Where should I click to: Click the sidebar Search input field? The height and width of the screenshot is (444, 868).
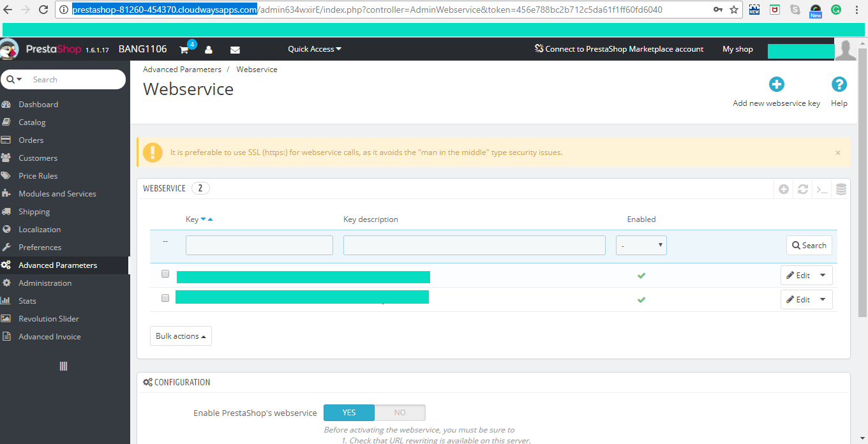tap(77, 80)
